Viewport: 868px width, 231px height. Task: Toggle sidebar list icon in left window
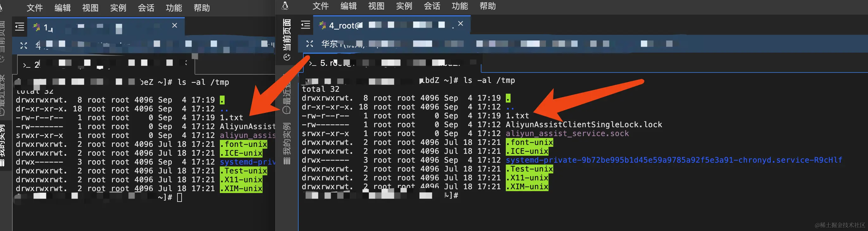(20, 27)
